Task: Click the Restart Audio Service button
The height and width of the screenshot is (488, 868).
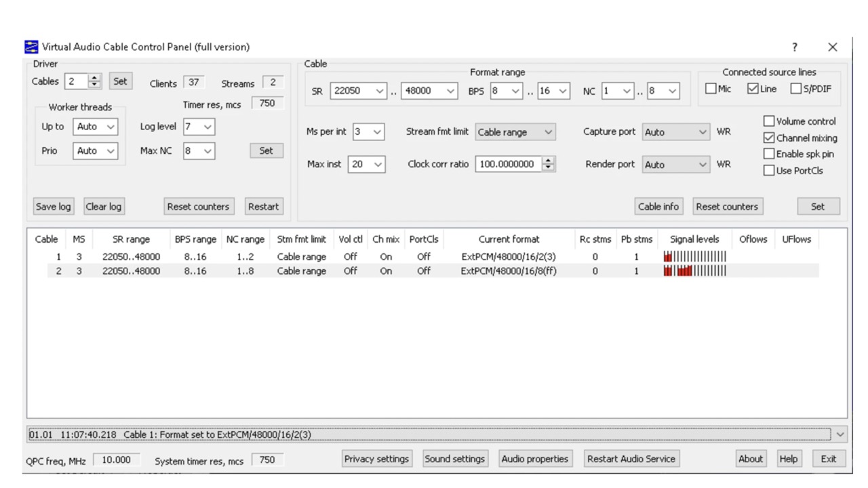Action: [x=631, y=459]
